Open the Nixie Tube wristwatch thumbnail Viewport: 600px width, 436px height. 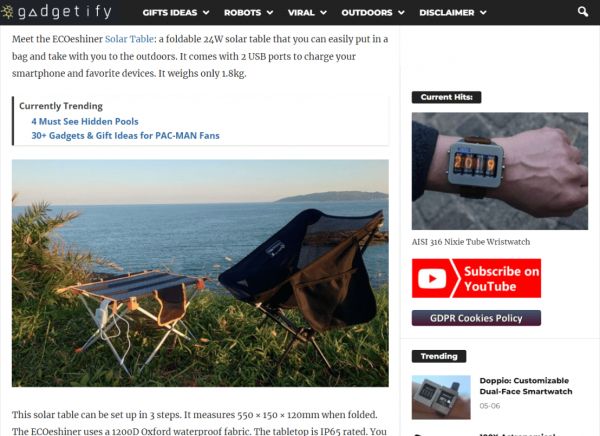(500, 171)
